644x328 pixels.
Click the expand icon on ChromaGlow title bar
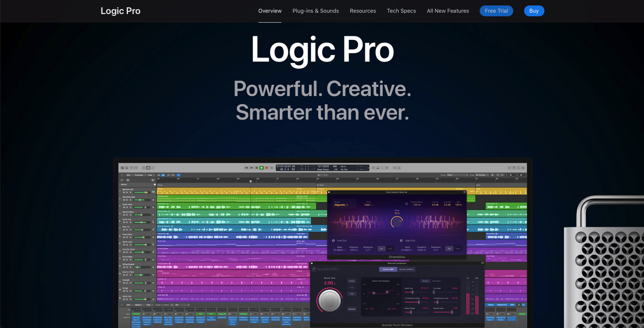point(464,192)
